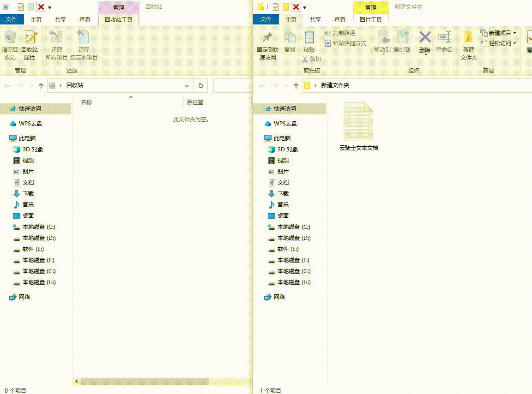Screen dimensions: 532x394
Task: Expand the 新建项目 dropdown
Action: (x=514, y=33)
